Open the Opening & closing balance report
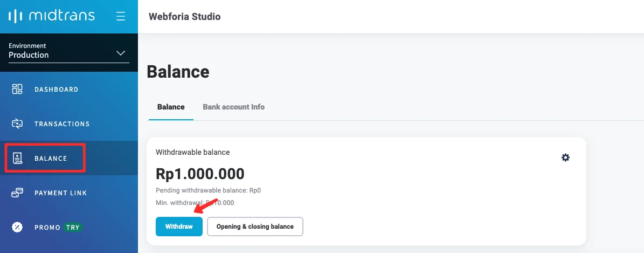This screenshot has height=253, width=644. (x=255, y=227)
